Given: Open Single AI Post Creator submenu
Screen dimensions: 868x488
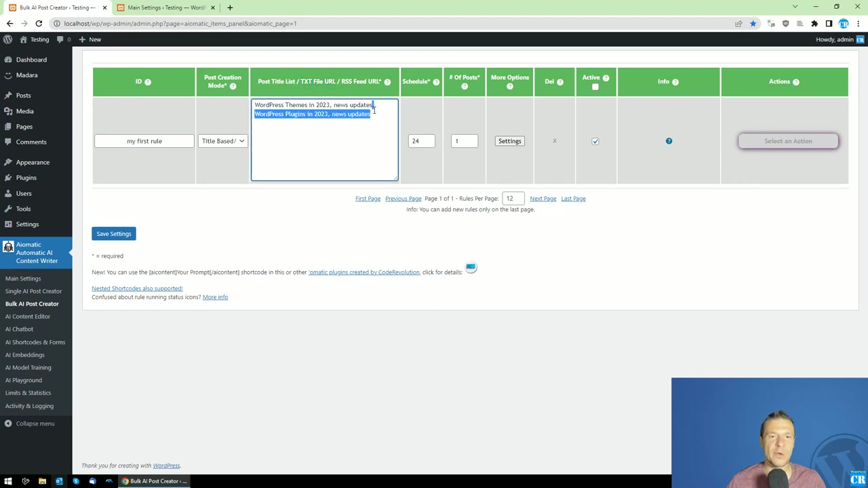Looking at the screenshot, I should (33, 291).
